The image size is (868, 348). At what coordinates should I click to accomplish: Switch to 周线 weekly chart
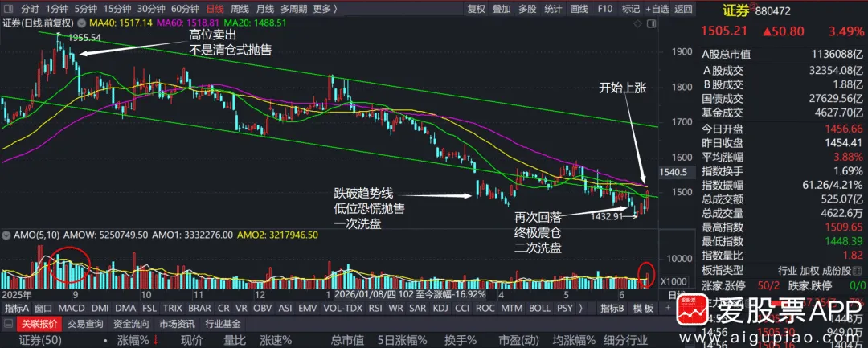coord(240,9)
